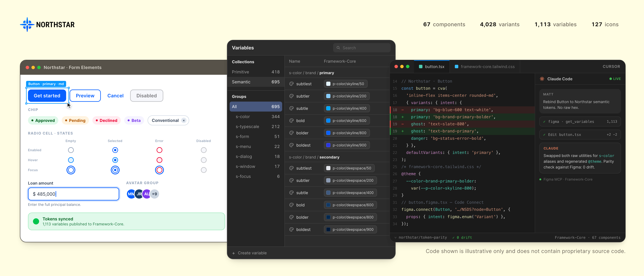Click the +9 overflow avatar badge
The width and height of the screenshot is (644, 276).
coord(154,194)
